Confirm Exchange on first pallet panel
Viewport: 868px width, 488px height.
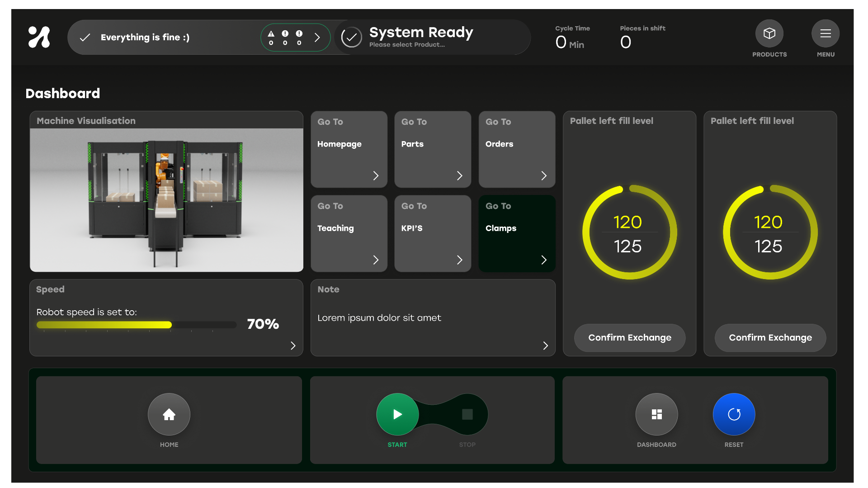pos(629,337)
